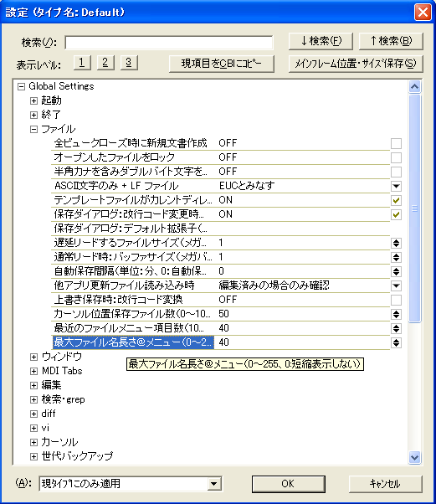Enable 全ビュークローズ時に新規文書作成 checkbox
The image size is (436, 504).
click(x=396, y=143)
